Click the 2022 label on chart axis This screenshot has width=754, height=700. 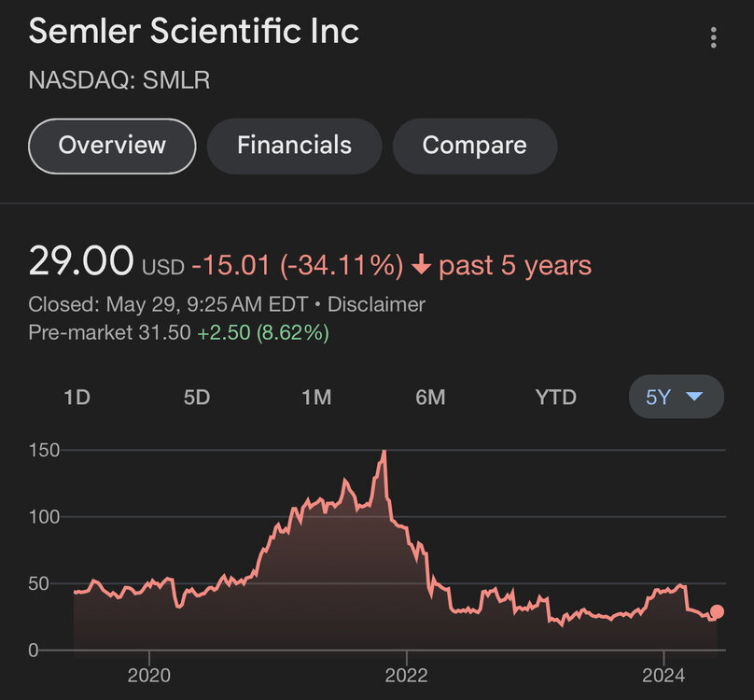(407, 675)
